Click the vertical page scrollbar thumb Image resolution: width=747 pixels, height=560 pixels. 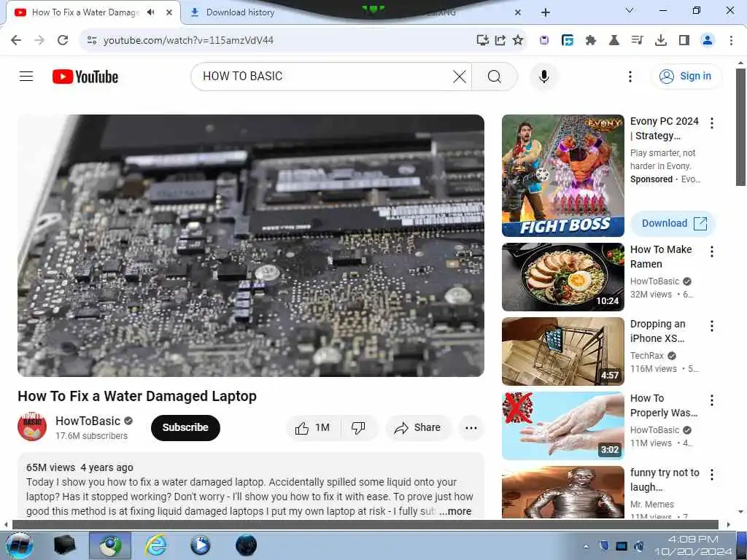coord(740,127)
